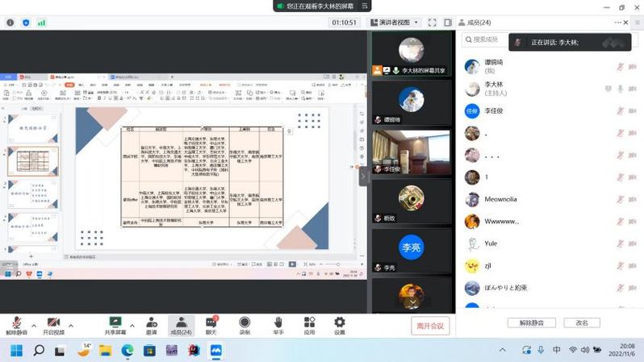The height and width of the screenshot is (362, 644).
Task: Open Microsoft Edge from the Windows taskbar
Action: [x=128, y=351]
